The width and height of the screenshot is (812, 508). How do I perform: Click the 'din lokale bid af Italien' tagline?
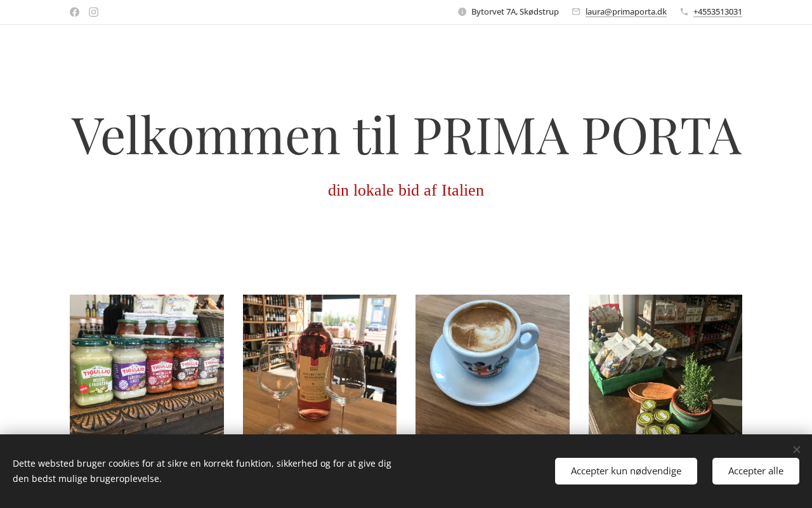(406, 190)
